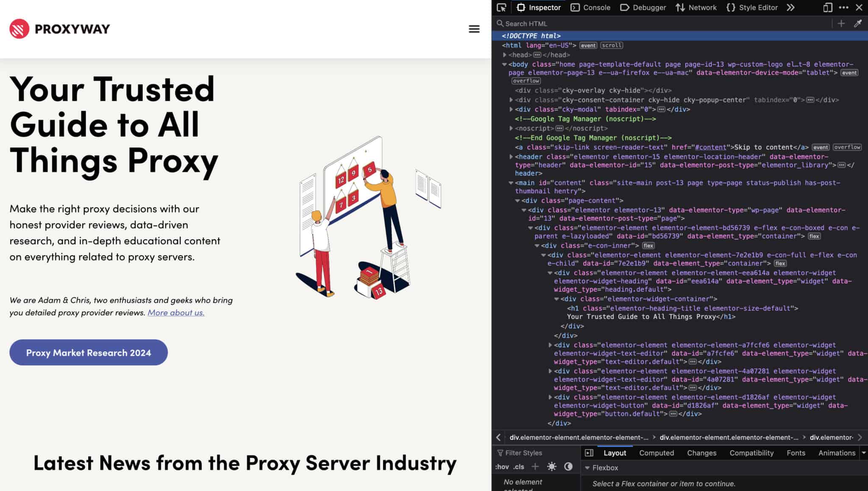
Task: Open the Console panel
Action: pos(590,7)
